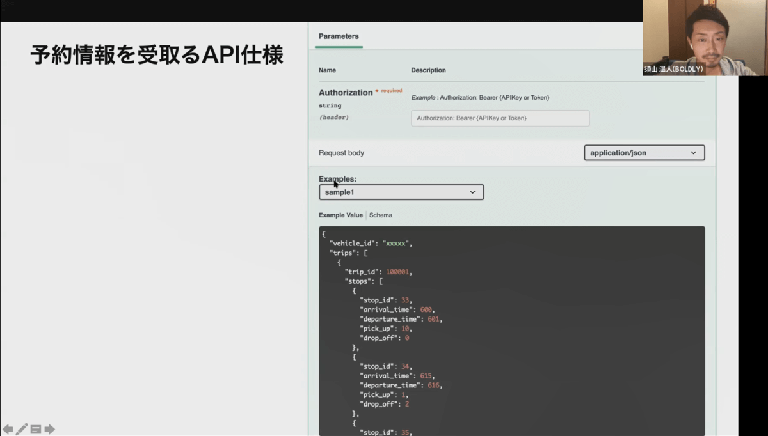Click the Name column header
Screen dimensions: 768x436
[327, 70]
